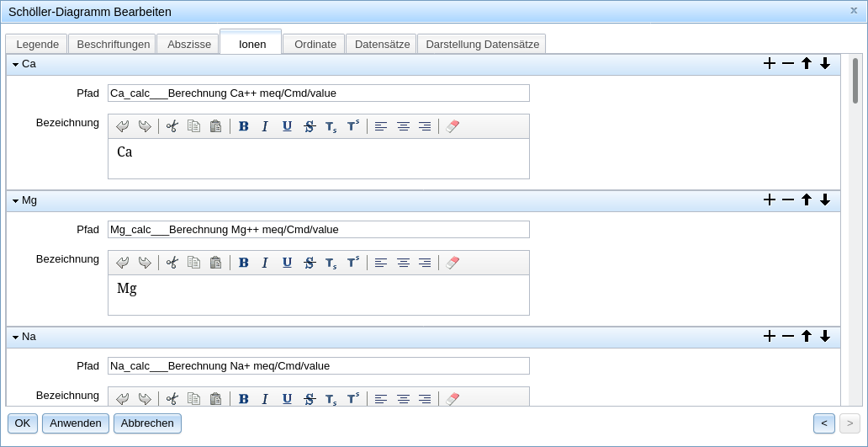Click in the Mg Bezeichnung text area

pos(319,295)
